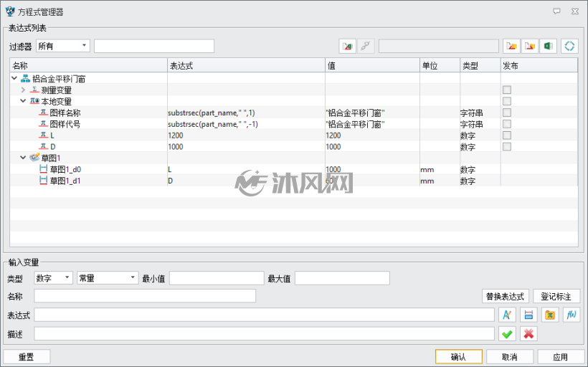Screen dimensions: 588x367
Task: Open the 过滤器 所有 dropdown
Action: (63, 46)
